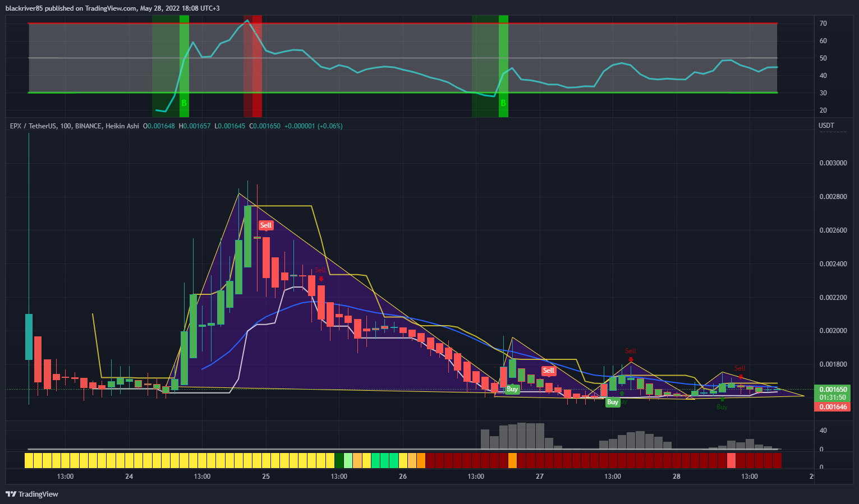Click the RSI 50 midline axis label
The height and width of the screenshot is (504, 859).
click(823, 58)
